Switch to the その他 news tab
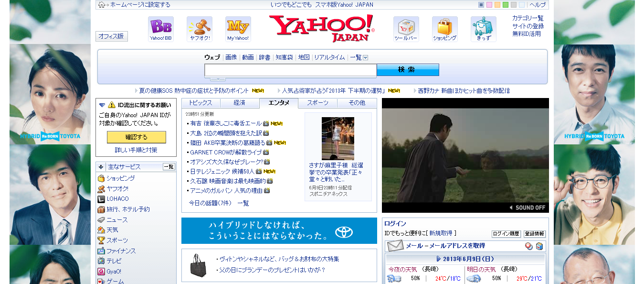This screenshot has height=284, width=644. pyautogui.click(x=357, y=103)
